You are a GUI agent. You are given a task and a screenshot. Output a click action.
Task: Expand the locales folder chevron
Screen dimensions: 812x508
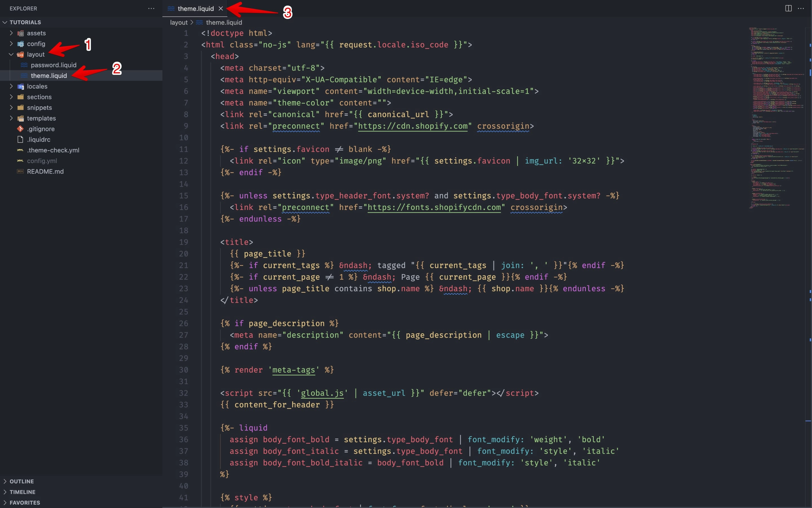11,86
